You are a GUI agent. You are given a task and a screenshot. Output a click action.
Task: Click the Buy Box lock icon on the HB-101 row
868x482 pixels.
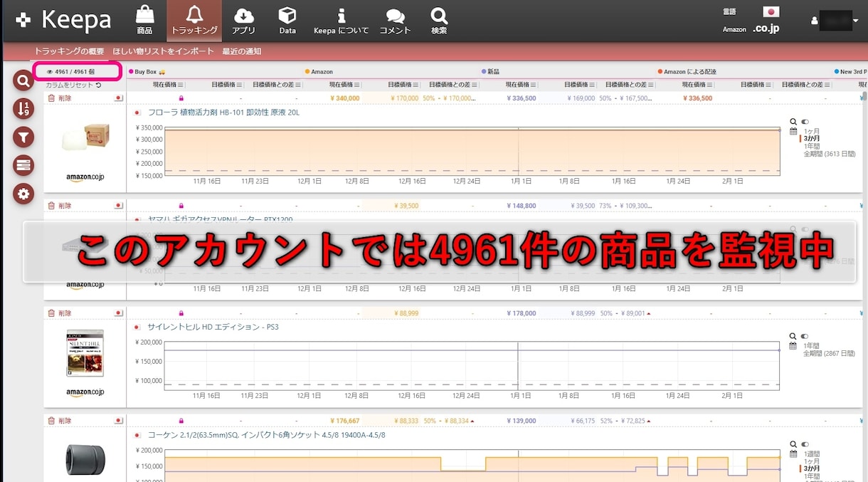point(181,98)
